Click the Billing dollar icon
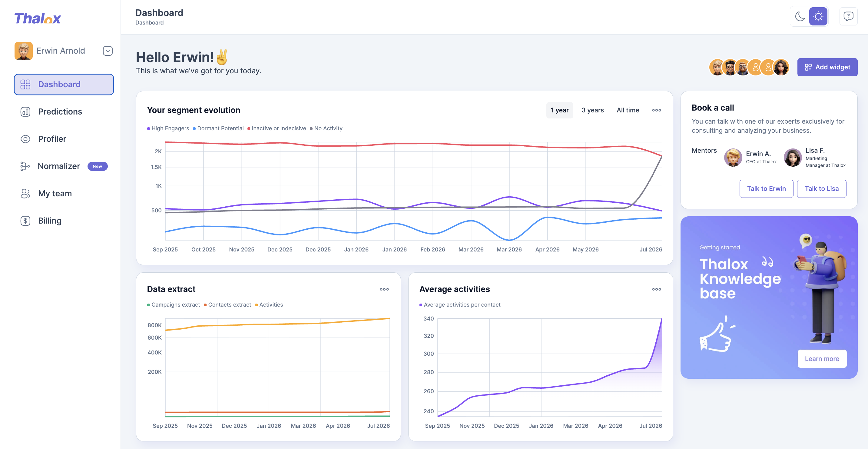868x449 pixels. point(25,221)
